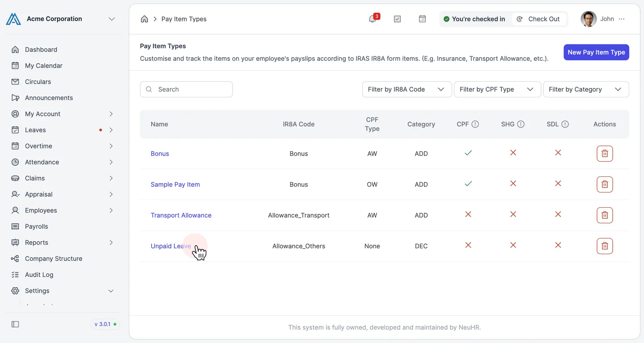
Task: Open the Bonus pay item link
Action: [x=160, y=154]
